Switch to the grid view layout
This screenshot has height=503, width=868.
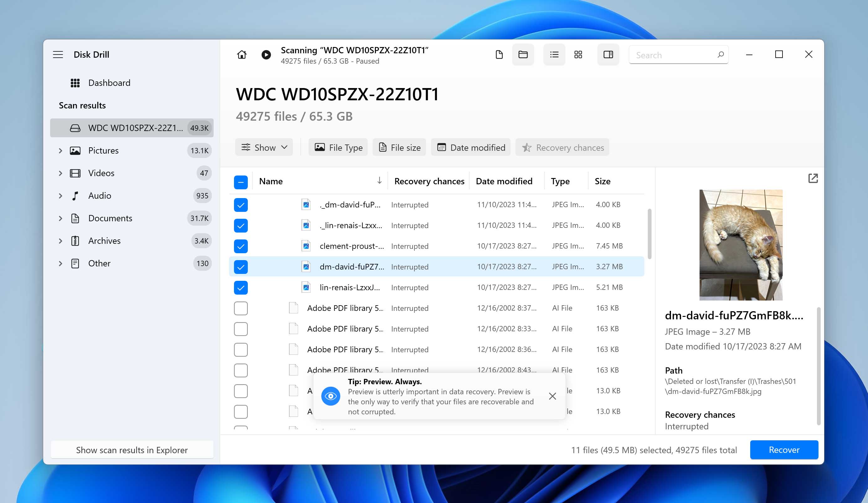click(x=578, y=55)
